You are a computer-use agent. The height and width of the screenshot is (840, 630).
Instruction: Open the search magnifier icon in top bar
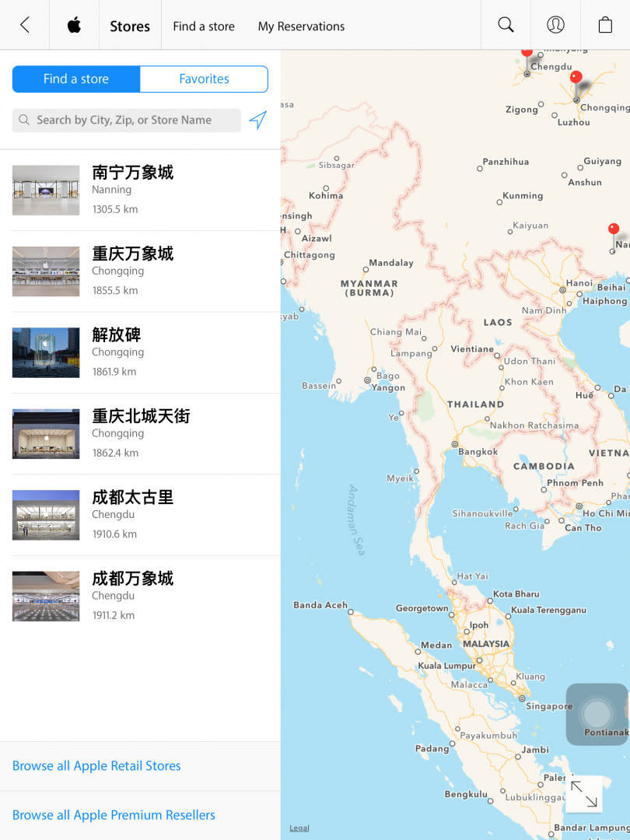[506, 25]
